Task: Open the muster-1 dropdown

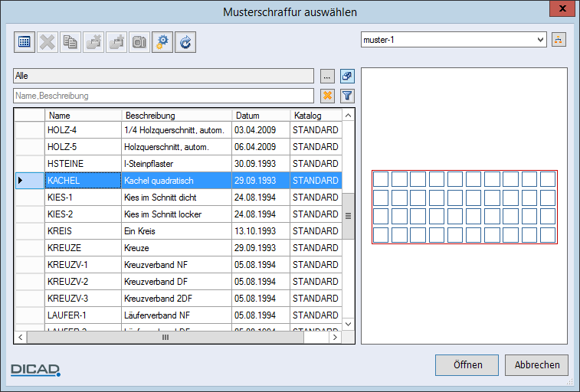Action: (x=540, y=40)
